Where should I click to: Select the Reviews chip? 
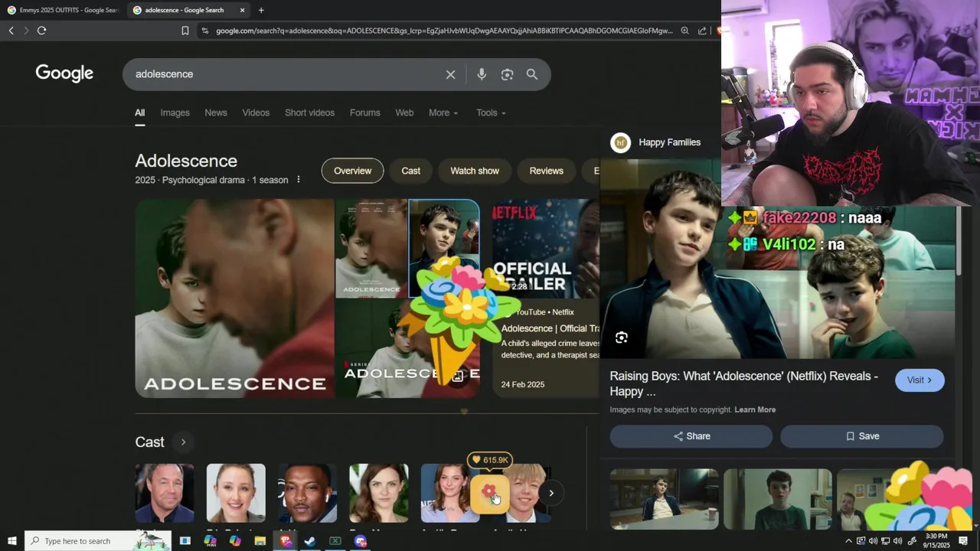546,171
